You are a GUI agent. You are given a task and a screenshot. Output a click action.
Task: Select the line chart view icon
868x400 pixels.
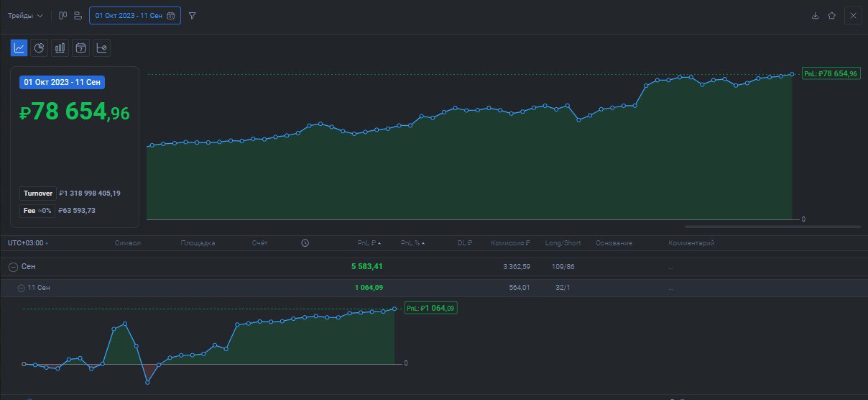(19, 47)
